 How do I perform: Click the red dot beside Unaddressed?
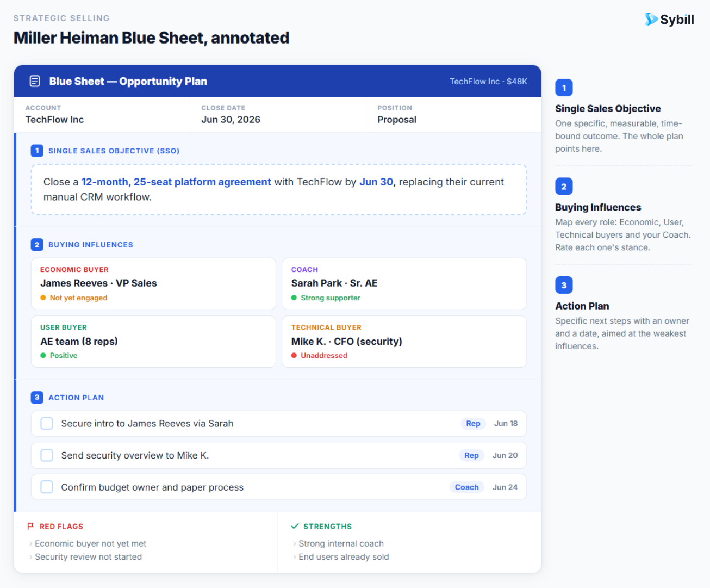(294, 355)
